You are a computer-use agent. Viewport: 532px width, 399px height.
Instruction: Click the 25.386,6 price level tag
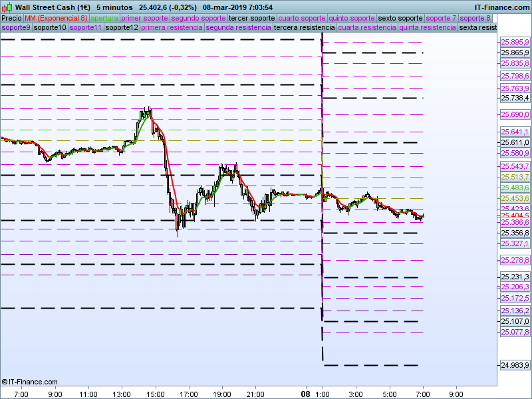pos(515,222)
